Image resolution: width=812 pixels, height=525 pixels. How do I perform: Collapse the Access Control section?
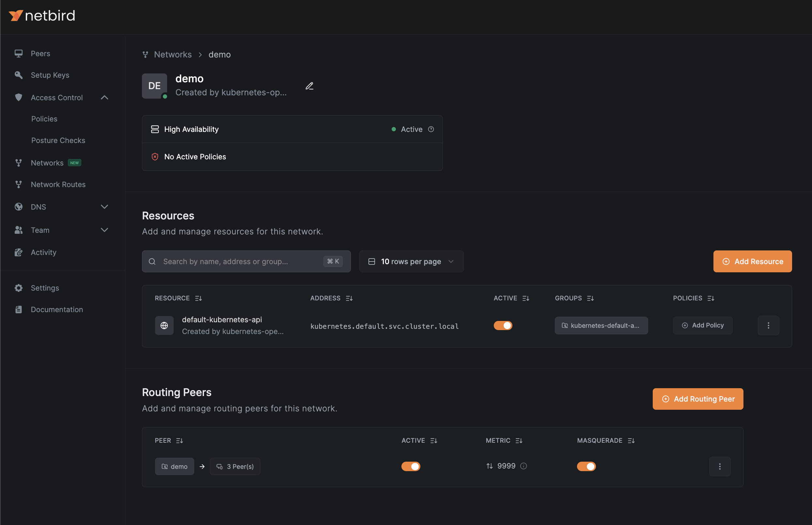pos(104,98)
